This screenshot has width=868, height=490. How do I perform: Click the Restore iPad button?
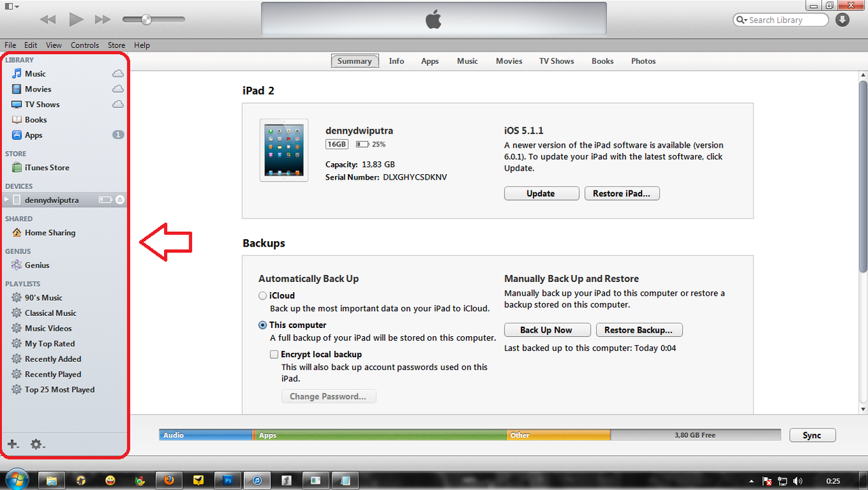click(622, 194)
